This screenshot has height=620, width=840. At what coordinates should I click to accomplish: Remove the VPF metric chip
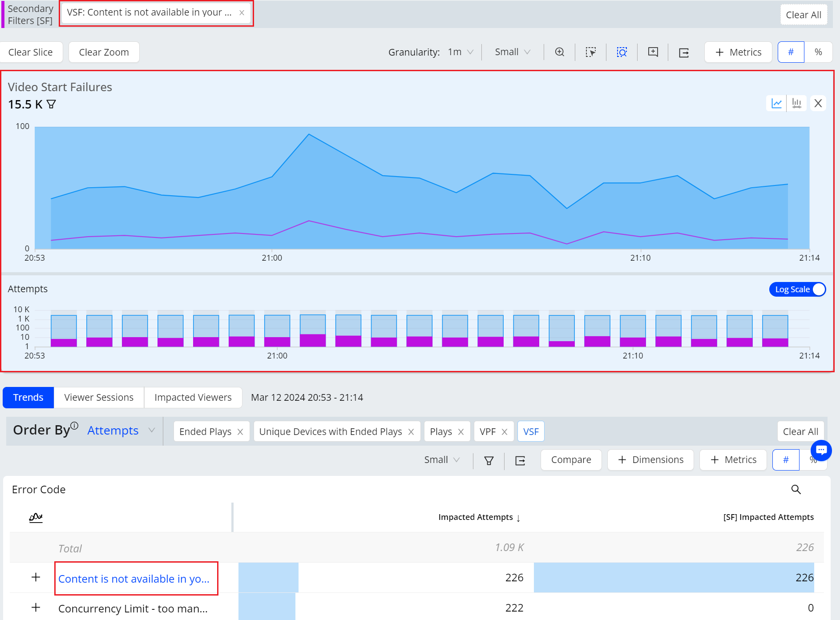point(505,432)
